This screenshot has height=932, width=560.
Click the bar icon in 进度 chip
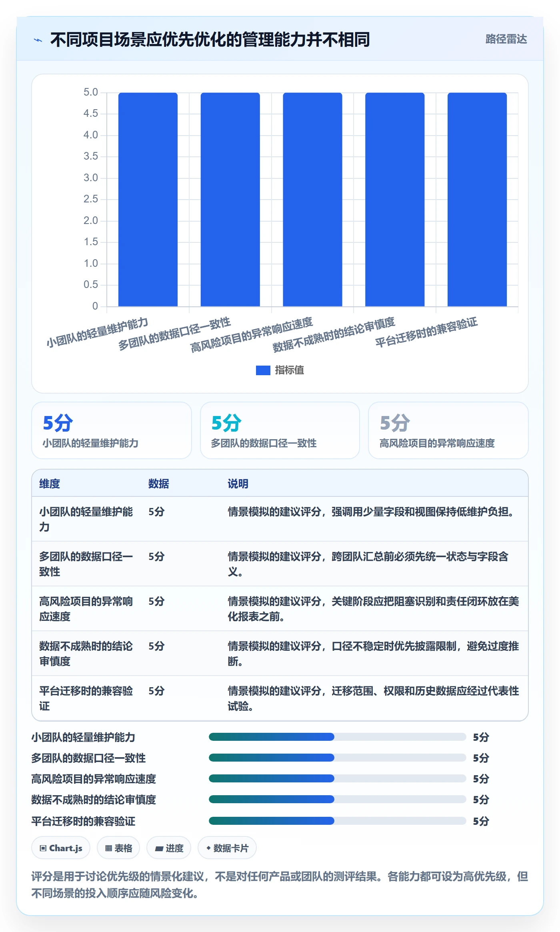tap(159, 849)
